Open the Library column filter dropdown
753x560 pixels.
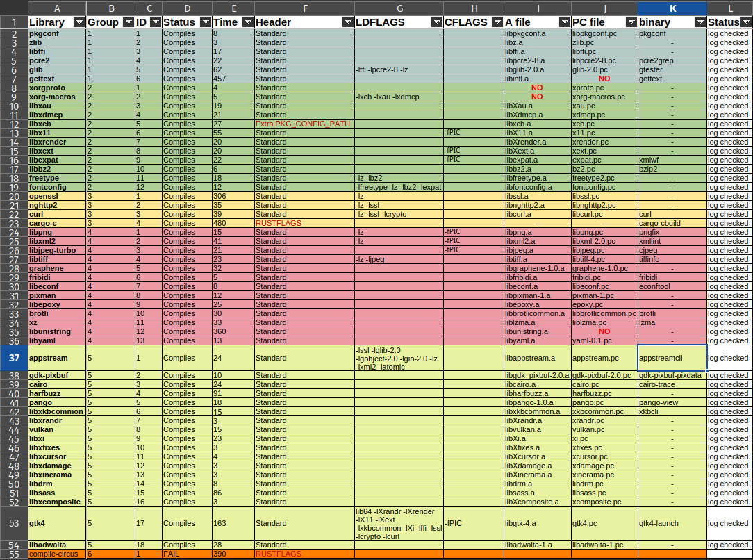[78, 22]
